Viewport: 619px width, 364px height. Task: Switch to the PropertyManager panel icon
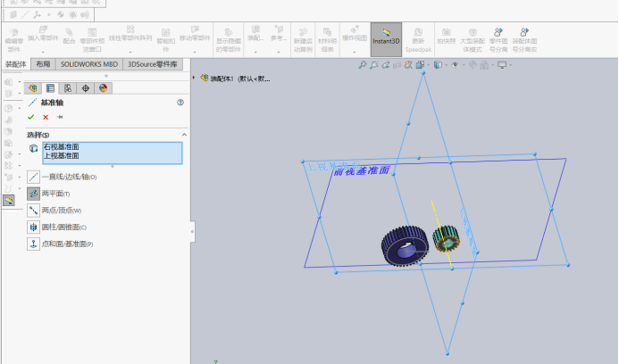click(50, 88)
